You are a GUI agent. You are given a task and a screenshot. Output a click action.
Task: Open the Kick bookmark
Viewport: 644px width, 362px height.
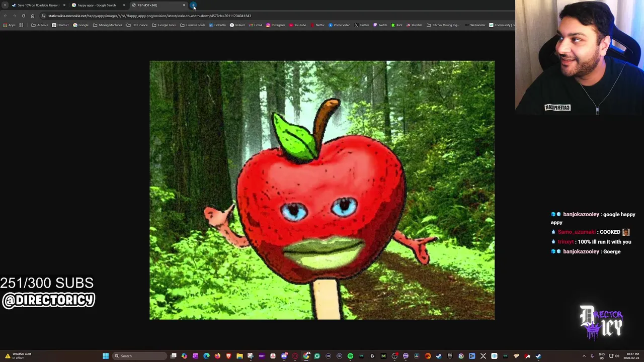click(396, 25)
